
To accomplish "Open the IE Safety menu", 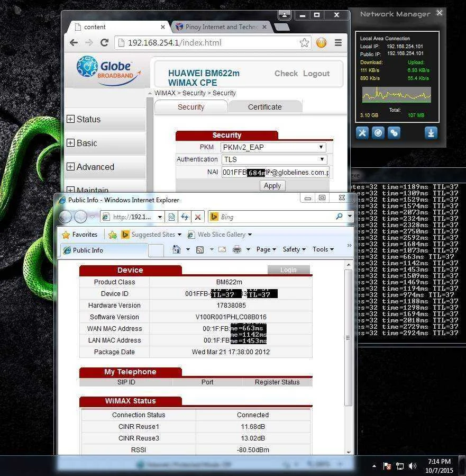I will pyautogui.click(x=294, y=249).
